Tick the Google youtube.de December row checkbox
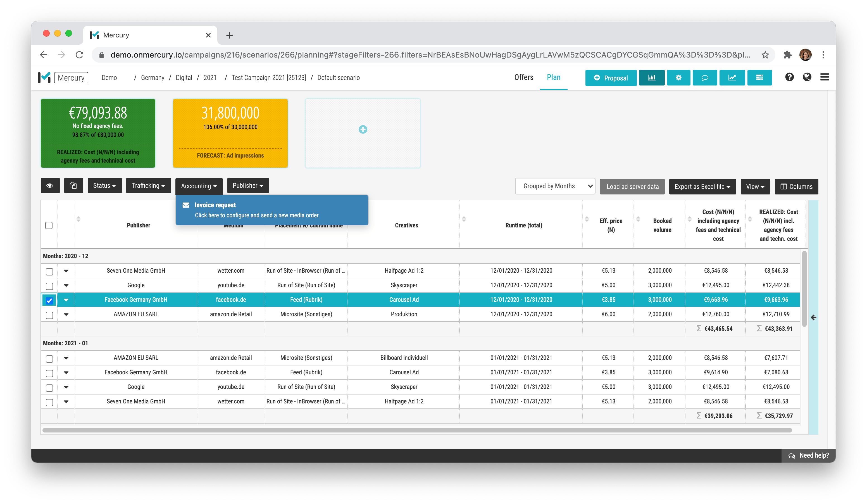The image size is (867, 504). pyautogui.click(x=49, y=286)
